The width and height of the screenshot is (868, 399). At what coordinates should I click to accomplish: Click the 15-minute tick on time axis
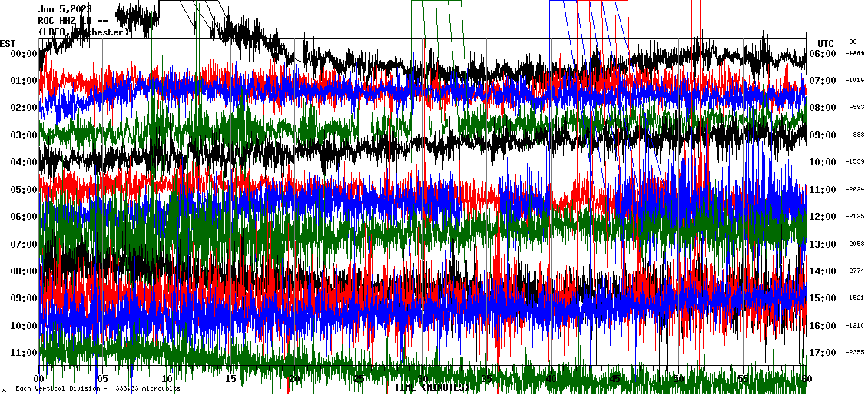pyautogui.click(x=230, y=379)
